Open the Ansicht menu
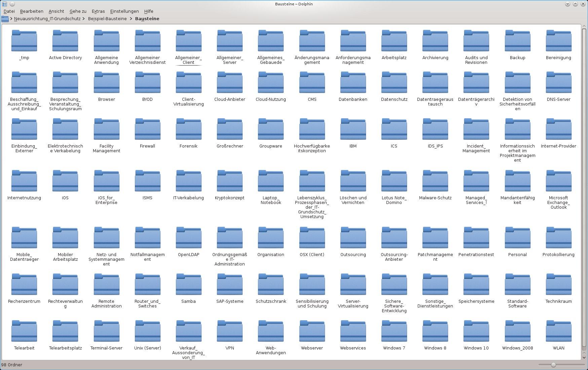Screen dimensions: 588x370 point(56,11)
